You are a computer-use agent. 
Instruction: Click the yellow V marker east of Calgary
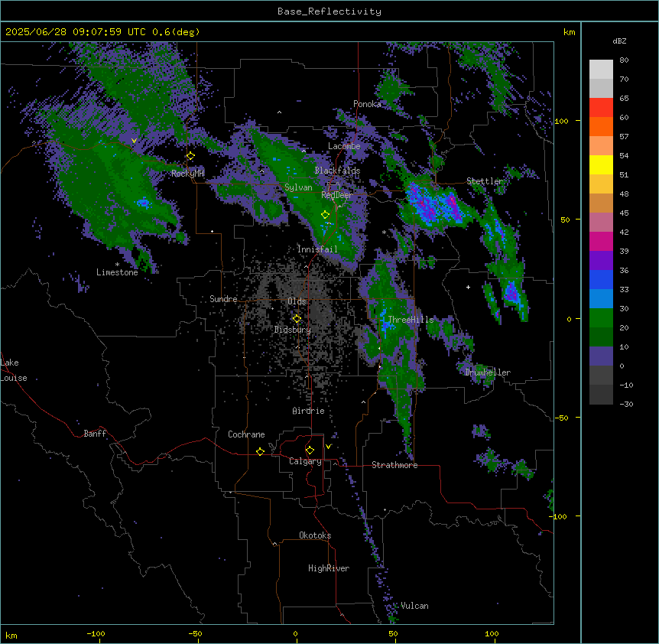pyautogui.click(x=328, y=447)
